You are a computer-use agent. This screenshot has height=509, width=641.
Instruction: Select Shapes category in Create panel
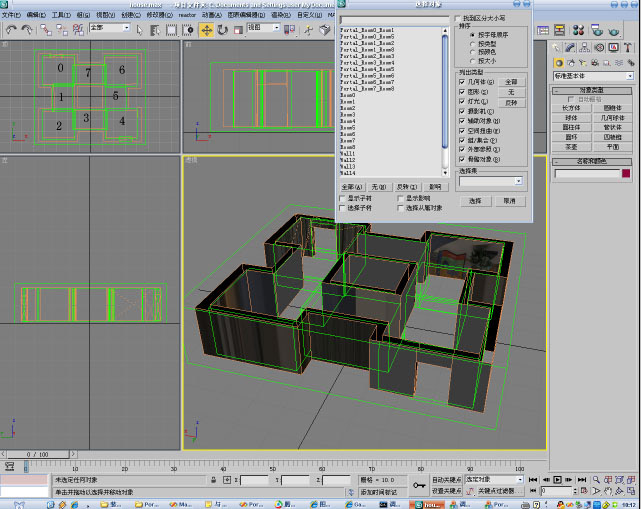571,63
